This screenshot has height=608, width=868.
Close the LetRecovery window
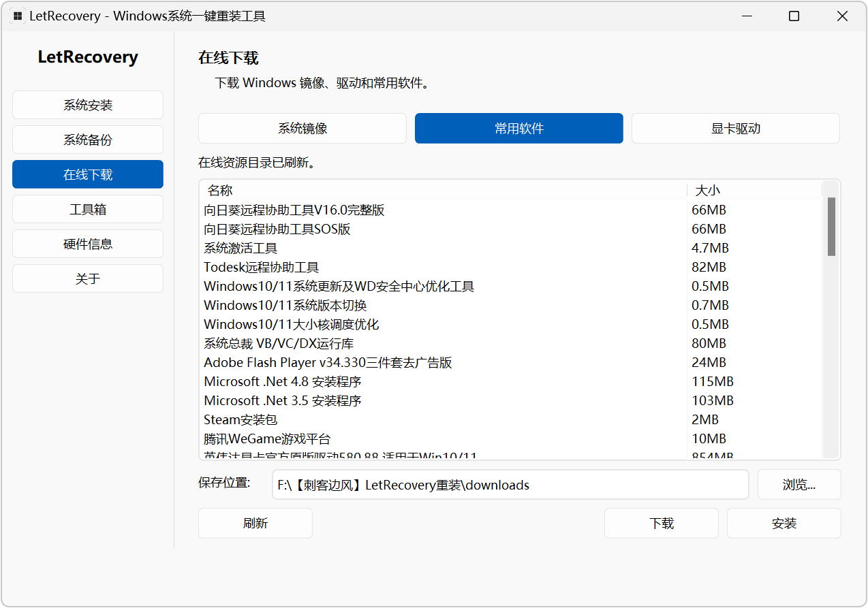(842, 16)
